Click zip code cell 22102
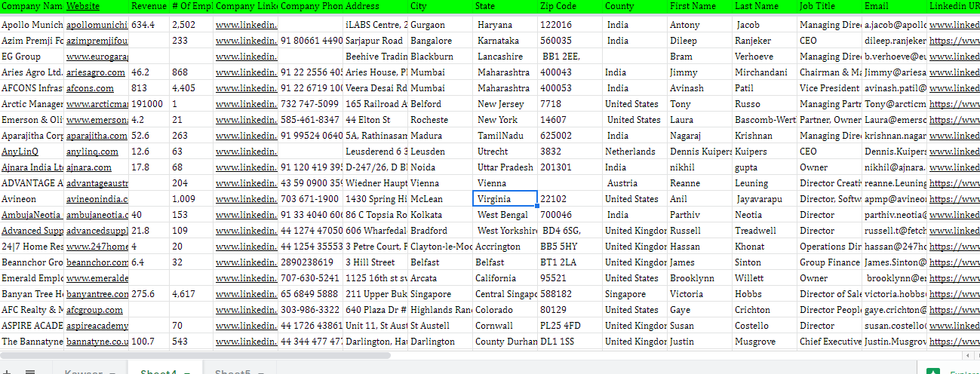980x374 pixels. (x=570, y=199)
